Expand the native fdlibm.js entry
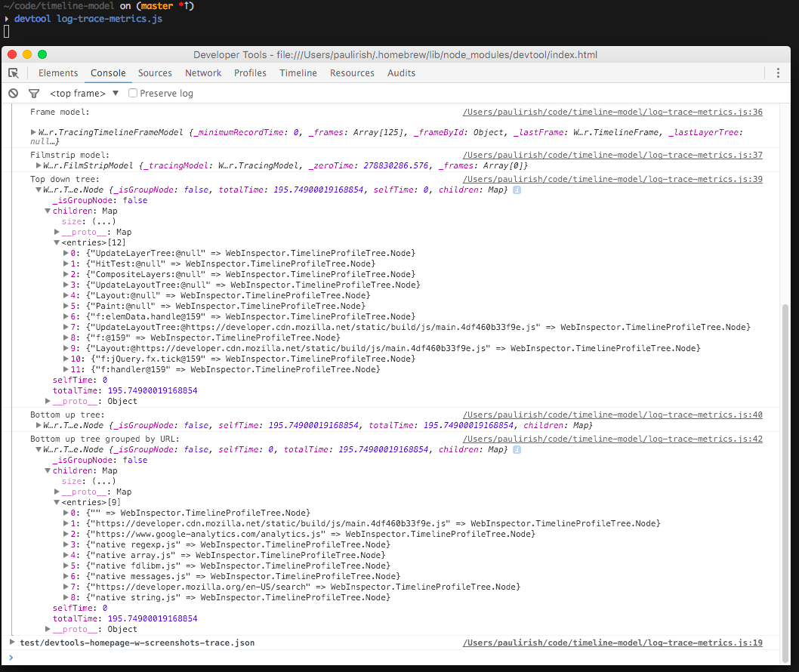The width and height of the screenshot is (799, 672). coord(66,566)
